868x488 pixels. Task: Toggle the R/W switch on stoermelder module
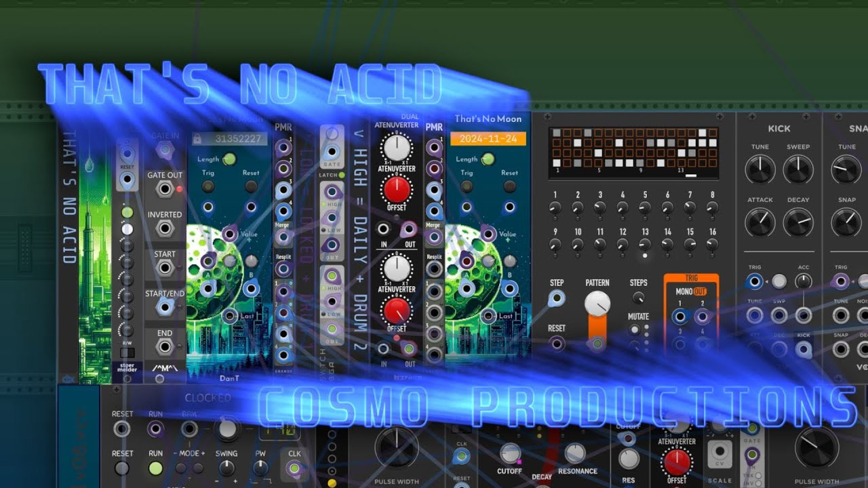click(127, 353)
